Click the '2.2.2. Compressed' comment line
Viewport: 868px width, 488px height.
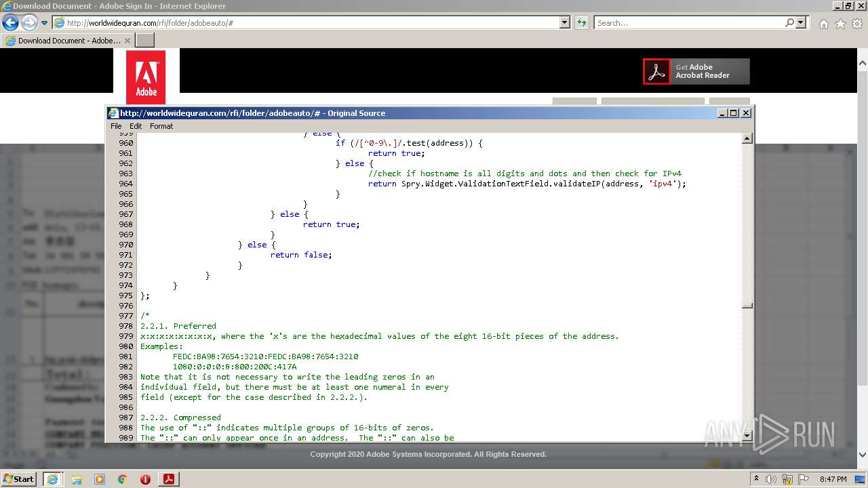(180, 418)
